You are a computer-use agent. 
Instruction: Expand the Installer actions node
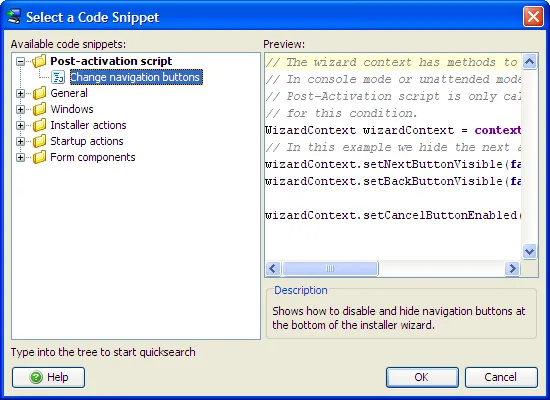[x=20, y=126]
